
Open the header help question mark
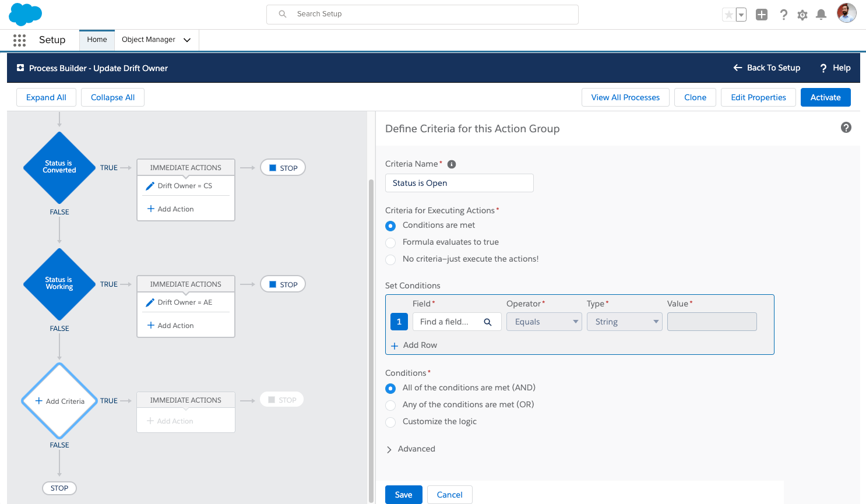tap(783, 15)
